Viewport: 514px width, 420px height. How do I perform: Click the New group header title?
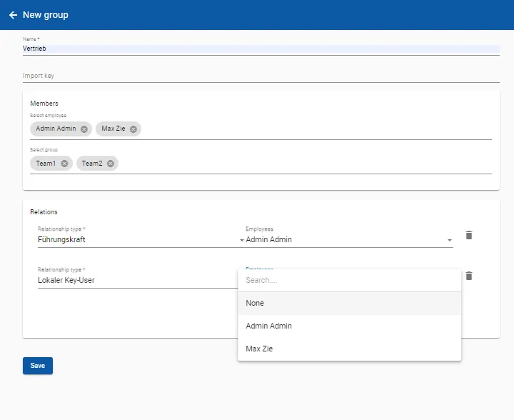46,15
